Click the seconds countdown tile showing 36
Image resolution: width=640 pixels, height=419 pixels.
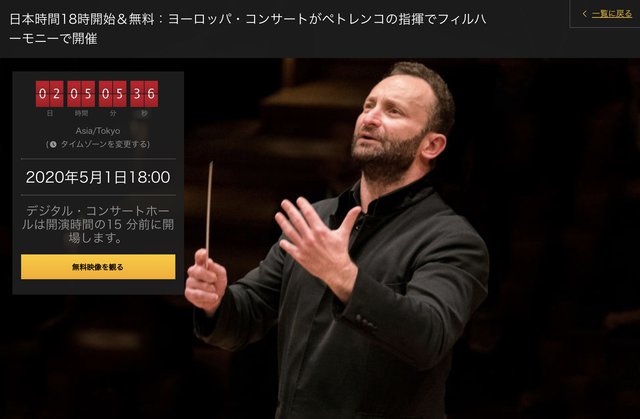tap(144, 94)
